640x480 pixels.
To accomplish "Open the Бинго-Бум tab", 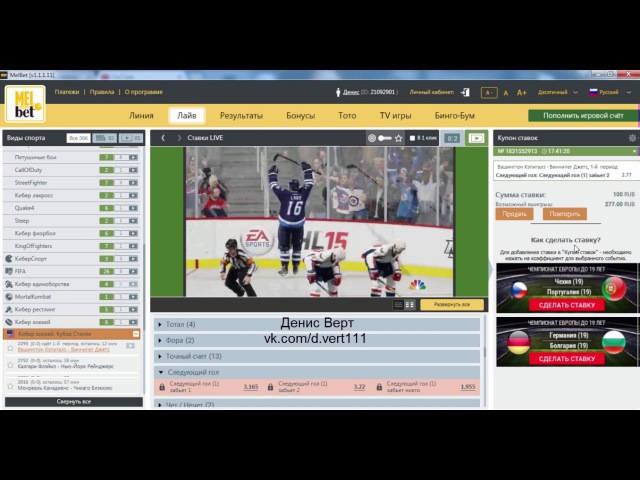I will tap(455, 116).
